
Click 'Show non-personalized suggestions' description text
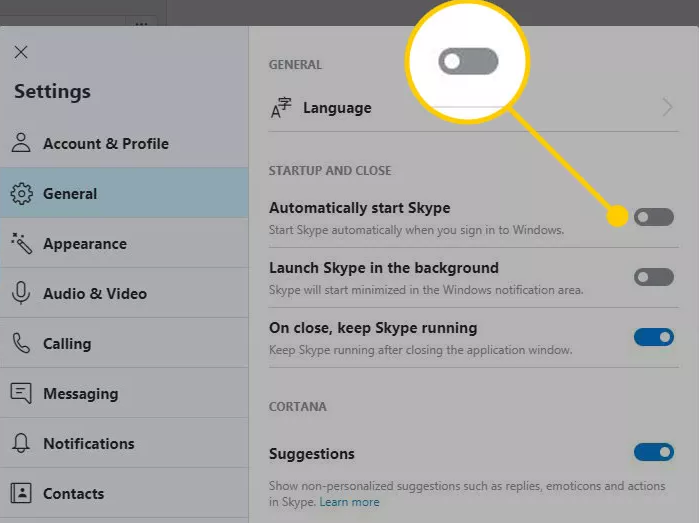click(x=467, y=494)
